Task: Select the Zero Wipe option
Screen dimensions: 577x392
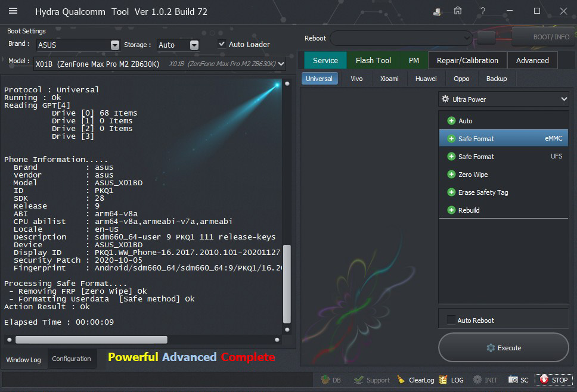Action: tap(473, 175)
